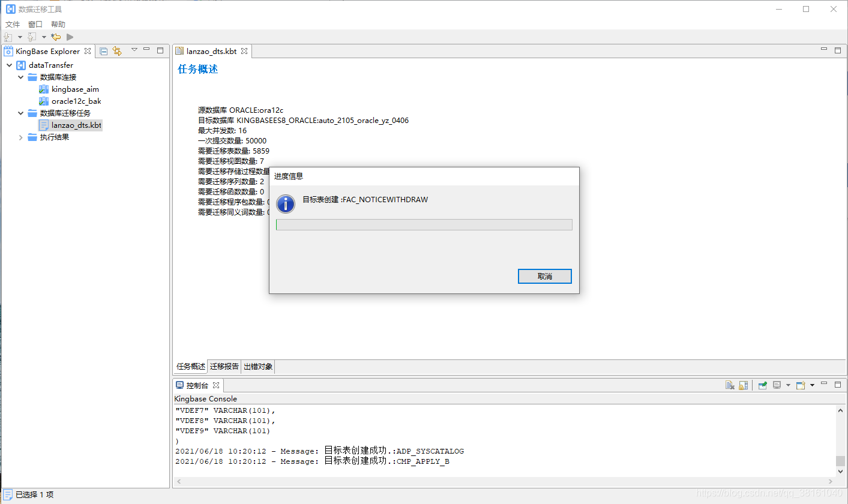Click the 一次提交数量: 50000 line
Image resolution: width=848 pixels, height=504 pixels.
(x=232, y=140)
